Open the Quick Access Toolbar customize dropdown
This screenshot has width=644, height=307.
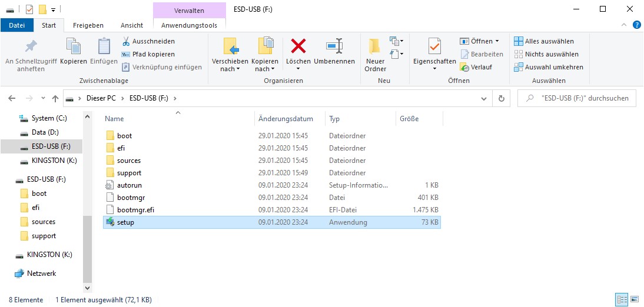click(54, 9)
